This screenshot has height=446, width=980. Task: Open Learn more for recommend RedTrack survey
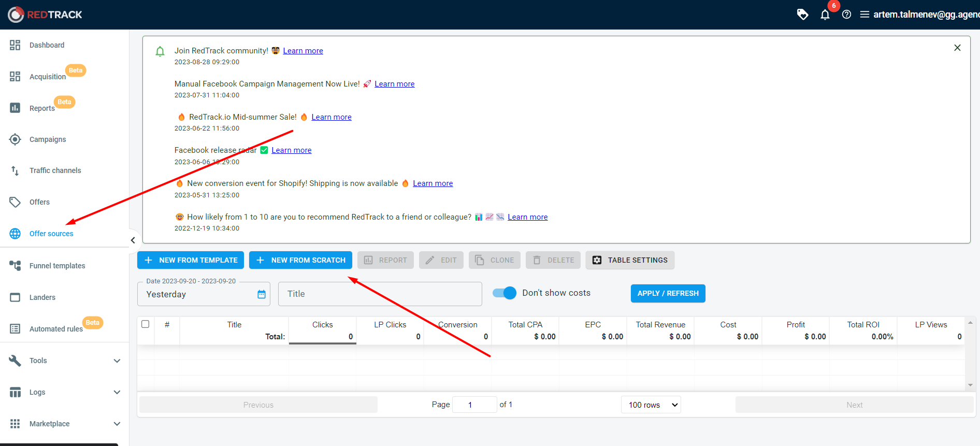[528, 217]
